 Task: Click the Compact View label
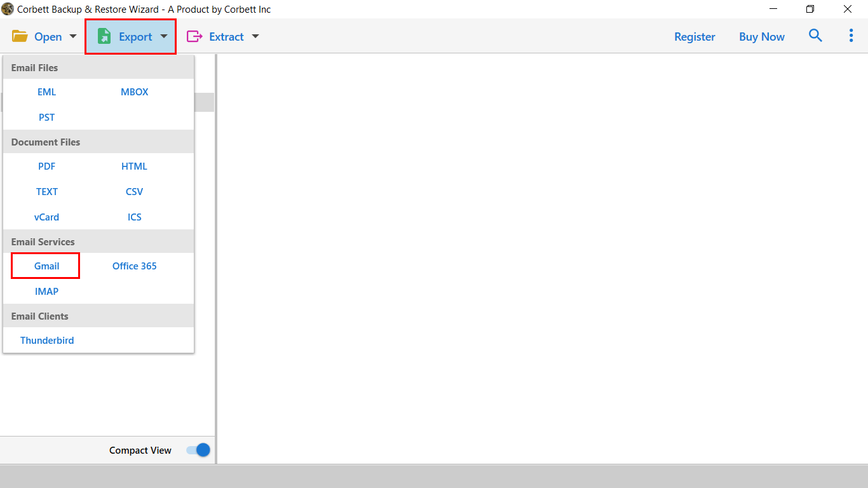click(x=140, y=450)
